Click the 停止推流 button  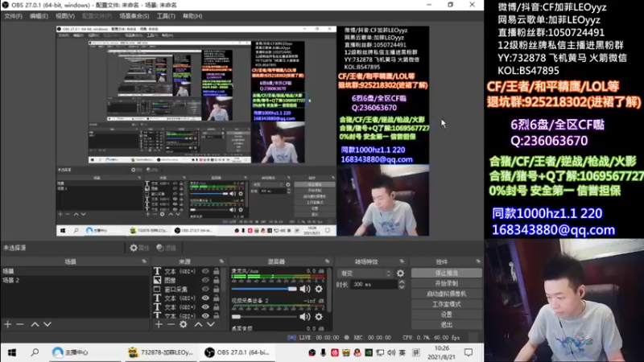pyautogui.click(x=447, y=273)
